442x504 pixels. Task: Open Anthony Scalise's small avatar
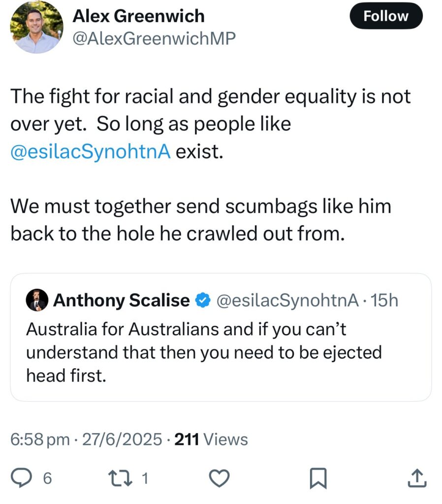[x=37, y=300]
